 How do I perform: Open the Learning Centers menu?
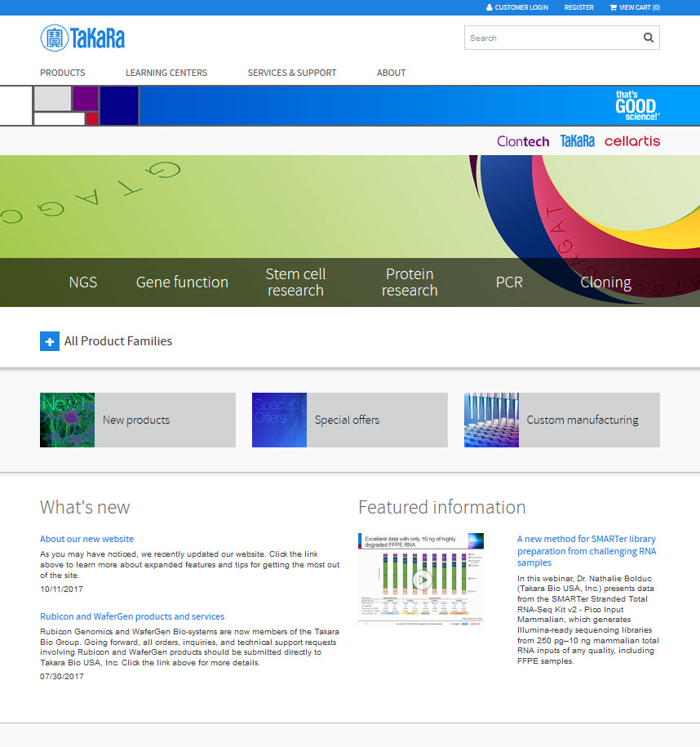click(166, 73)
